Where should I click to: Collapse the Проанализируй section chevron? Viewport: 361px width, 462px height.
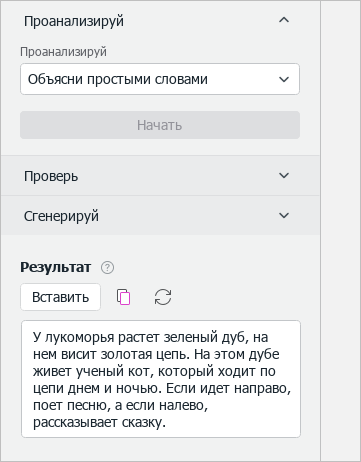pos(284,20)
